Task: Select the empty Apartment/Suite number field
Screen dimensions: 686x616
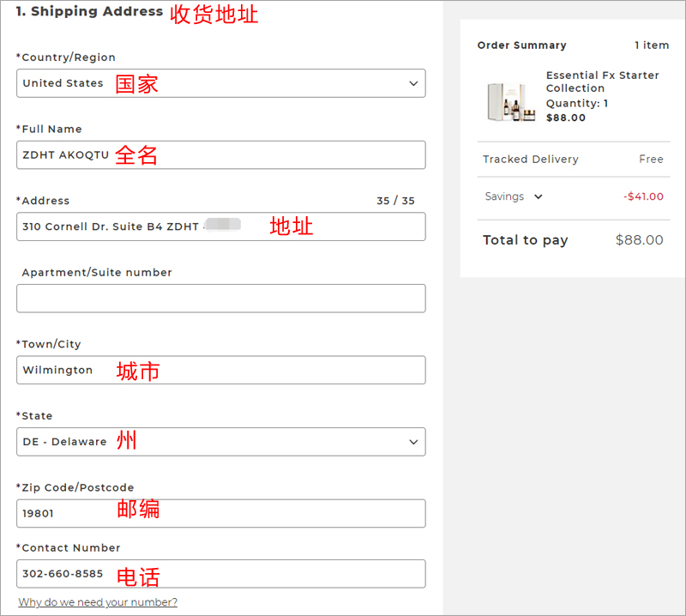Action: (220, 299)
